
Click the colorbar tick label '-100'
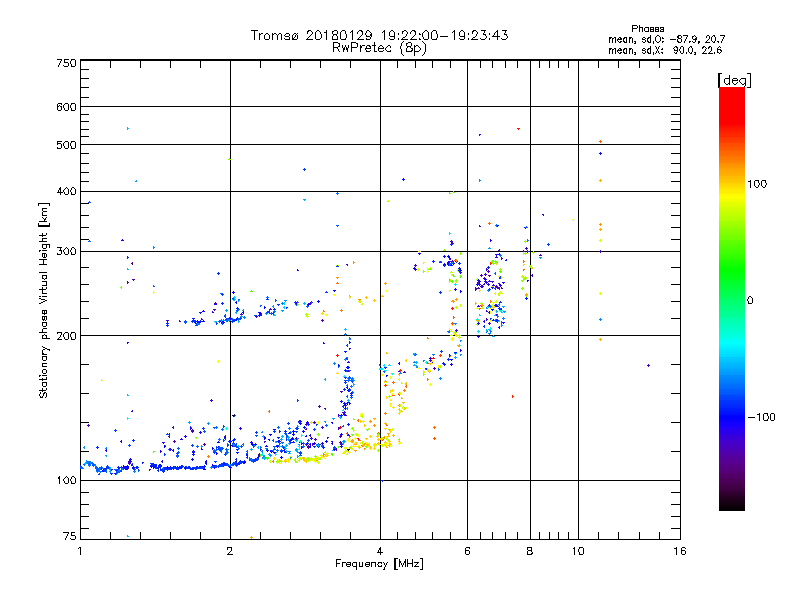pyautogui.click(x=761, y=417)
